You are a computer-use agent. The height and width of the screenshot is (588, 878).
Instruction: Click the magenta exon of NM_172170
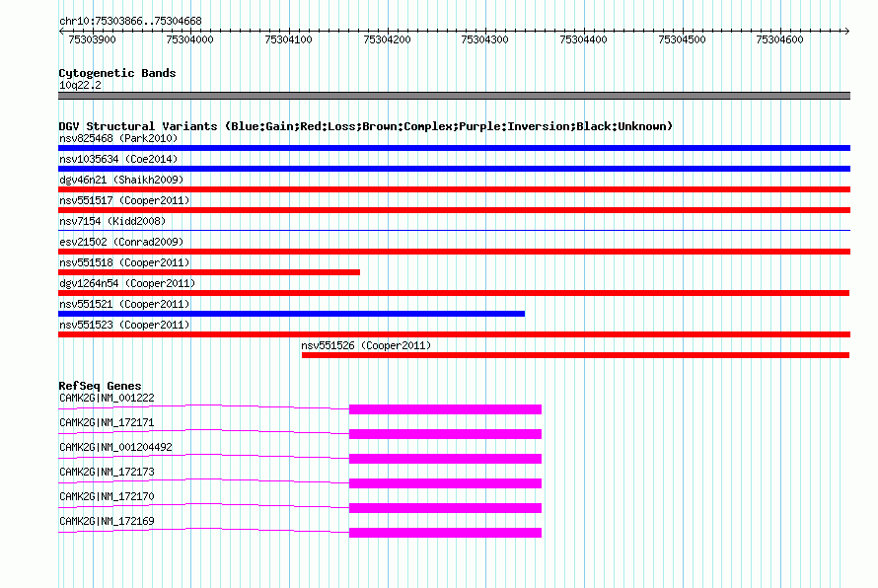coord(445,508)
